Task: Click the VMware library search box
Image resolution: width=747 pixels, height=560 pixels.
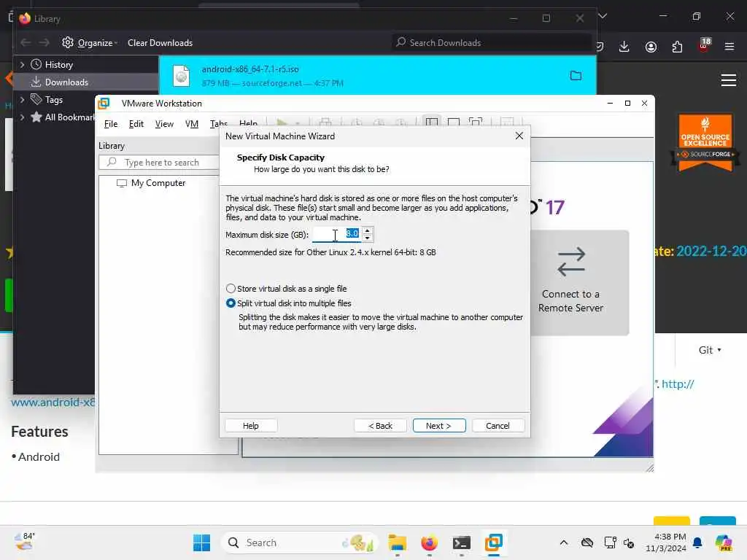Action: [x=160, y=163]
